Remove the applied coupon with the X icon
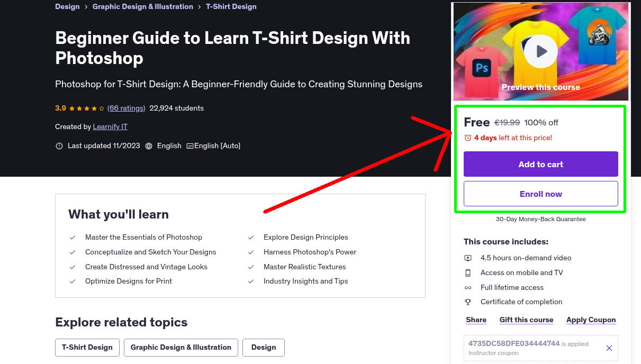641x364 pixels. click(x=609, y=348)
